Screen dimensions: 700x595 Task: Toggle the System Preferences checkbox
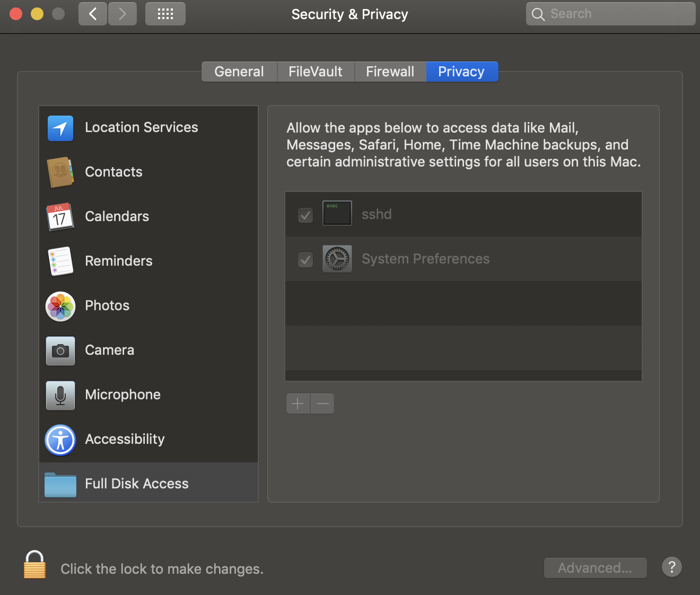pyautogui.click(x=305, y=259)
